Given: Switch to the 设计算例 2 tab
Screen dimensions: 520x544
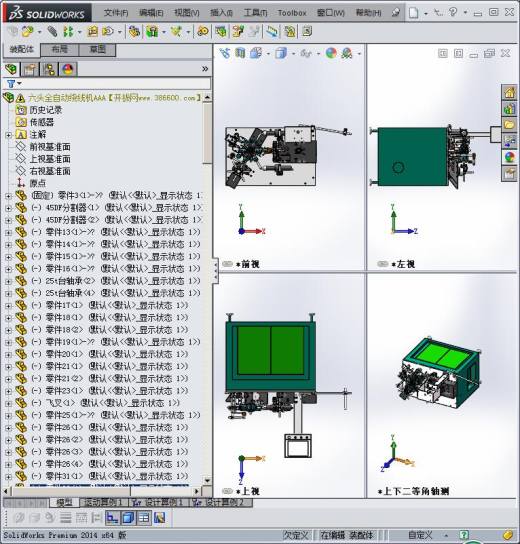Looking at the screenshot, I should coord(221,502).
